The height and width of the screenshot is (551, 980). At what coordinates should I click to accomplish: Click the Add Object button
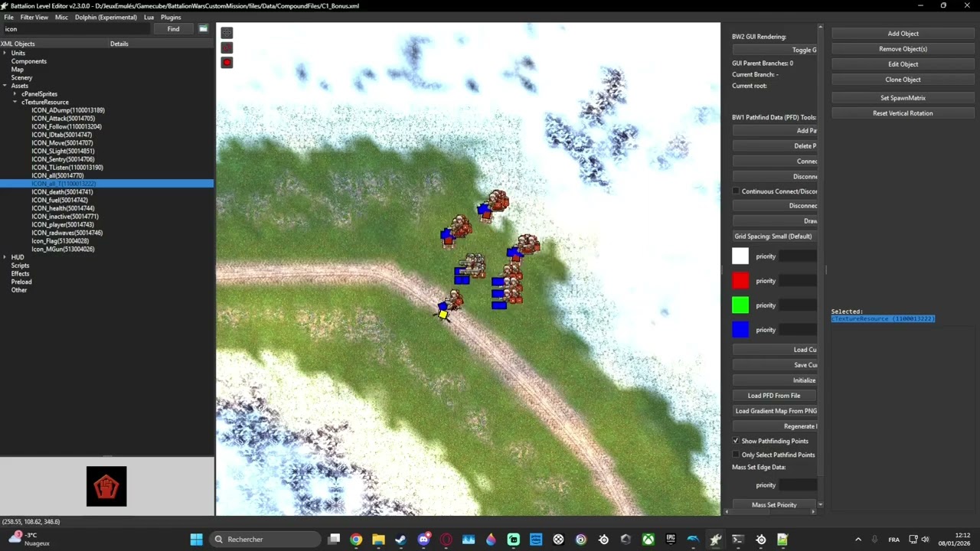click(x=903, y=34)
